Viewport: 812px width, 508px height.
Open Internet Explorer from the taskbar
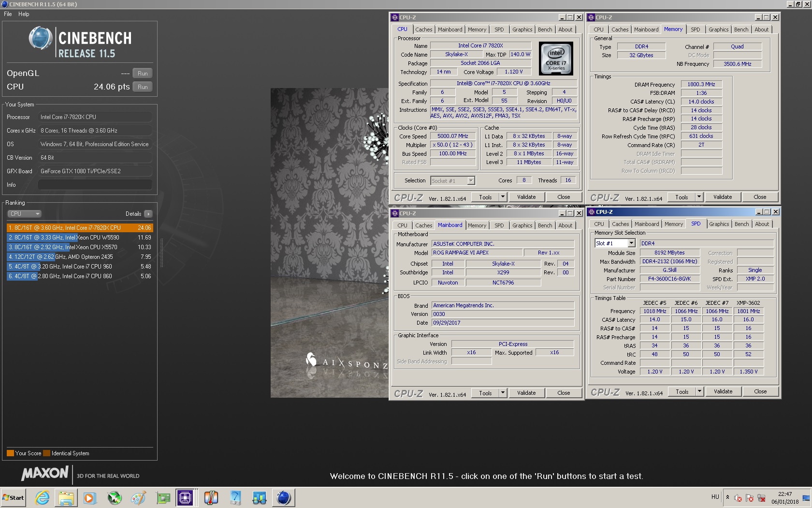coord(43,497)
